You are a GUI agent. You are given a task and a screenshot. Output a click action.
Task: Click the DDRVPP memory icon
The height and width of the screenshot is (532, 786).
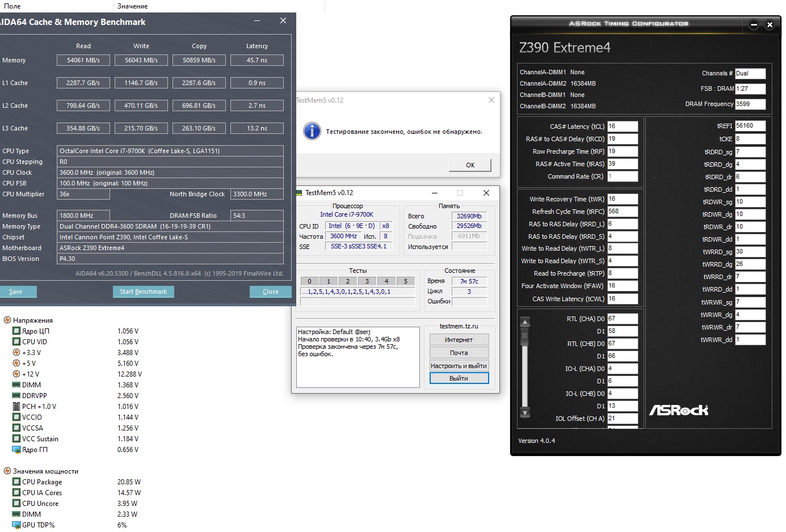coord(16,395)
